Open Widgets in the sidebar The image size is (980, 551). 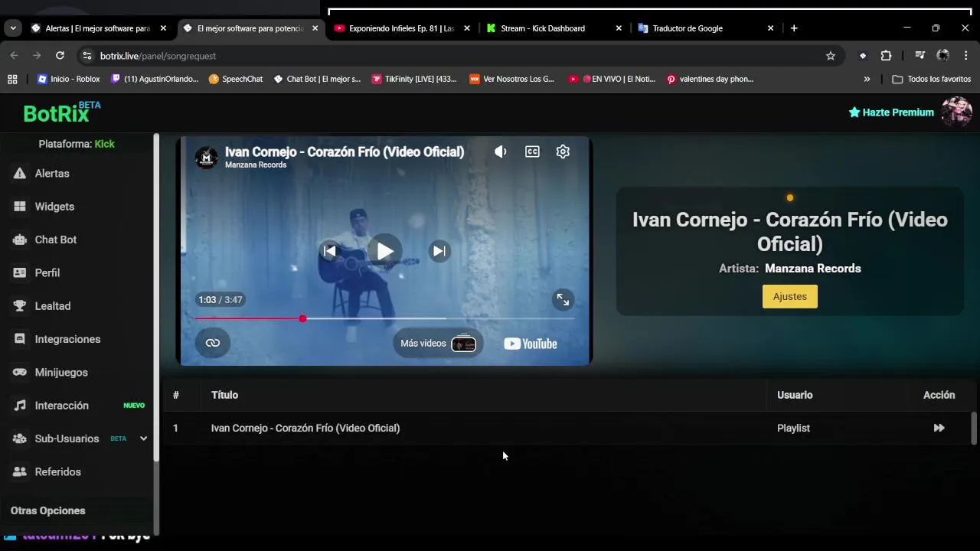click(54, 207)
